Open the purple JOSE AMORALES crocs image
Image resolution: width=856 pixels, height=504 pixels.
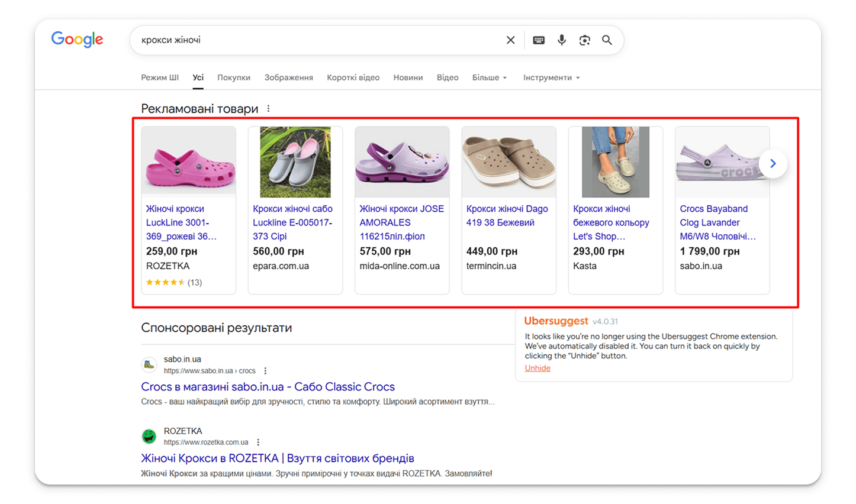tap(402, 162)
